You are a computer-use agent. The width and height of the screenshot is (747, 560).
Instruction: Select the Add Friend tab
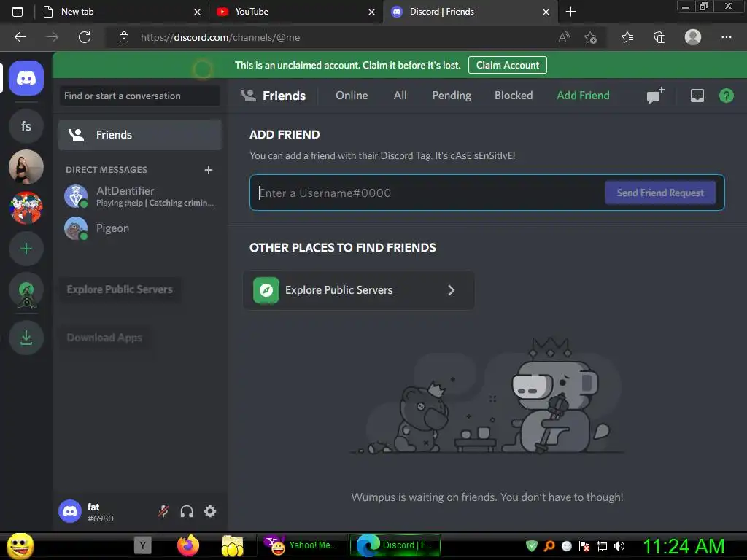tap(583, 96)
